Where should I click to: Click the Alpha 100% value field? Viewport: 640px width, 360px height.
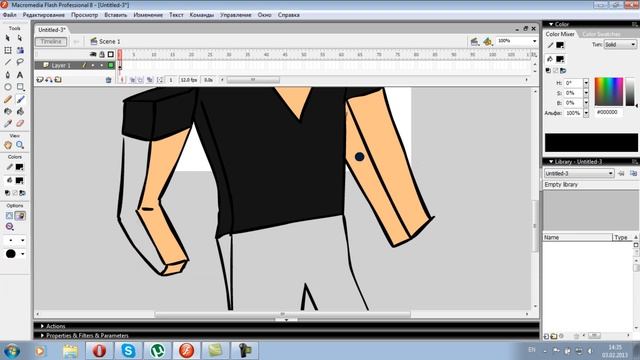[573, 113]
